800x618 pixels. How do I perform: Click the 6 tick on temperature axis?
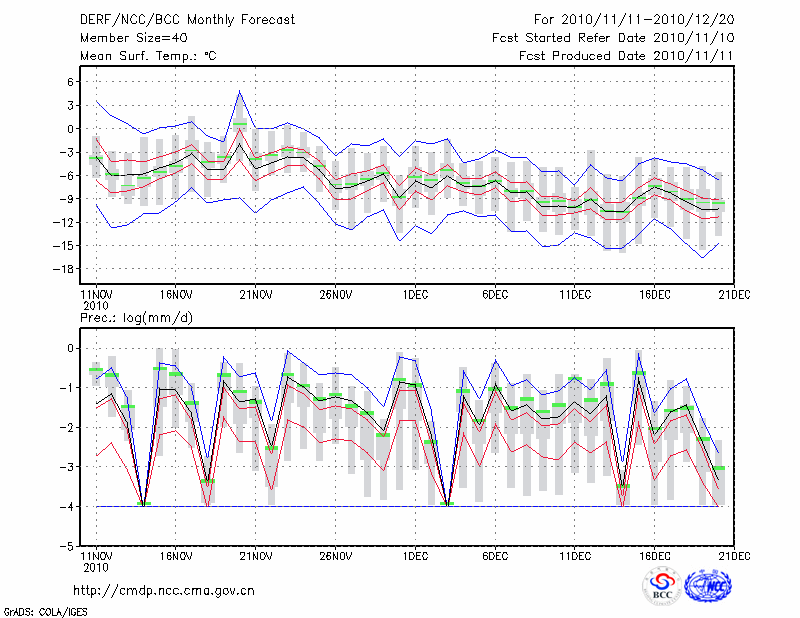[70, 81]
